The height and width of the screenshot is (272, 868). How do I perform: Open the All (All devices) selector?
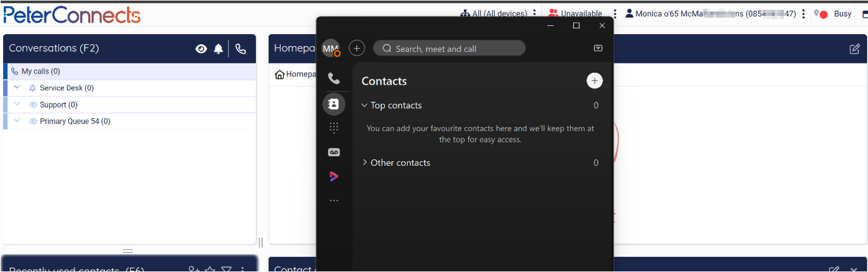tap(493, 13)
